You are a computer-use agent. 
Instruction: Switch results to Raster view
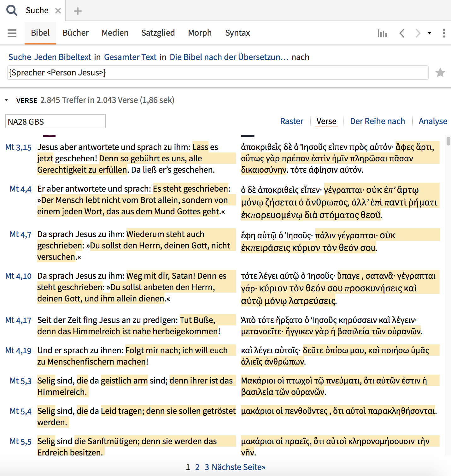(292, 121)
